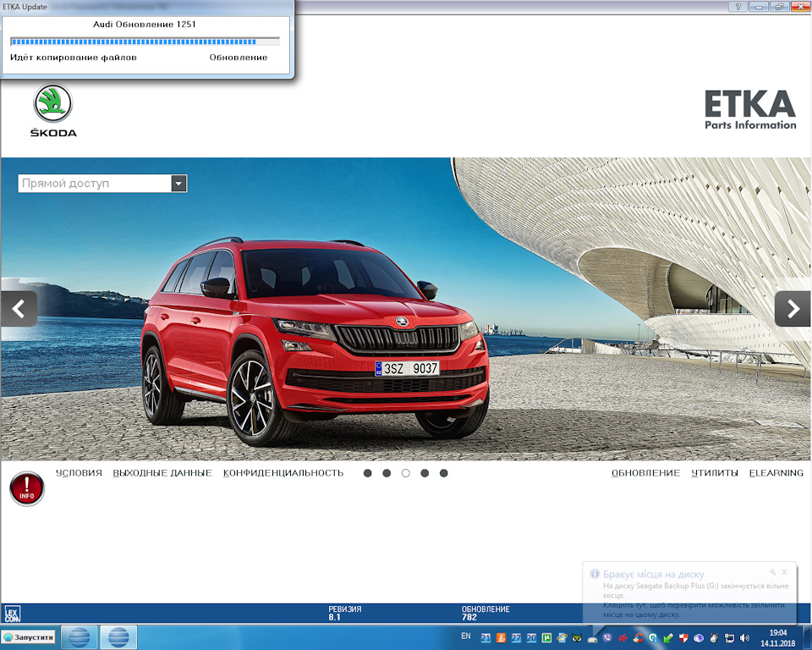The height and width of the screenshot is (650, 812).
Task: Open the КОНФИДЕНЦИАЛЬНОСТЬ link
Action: point(283,473)
